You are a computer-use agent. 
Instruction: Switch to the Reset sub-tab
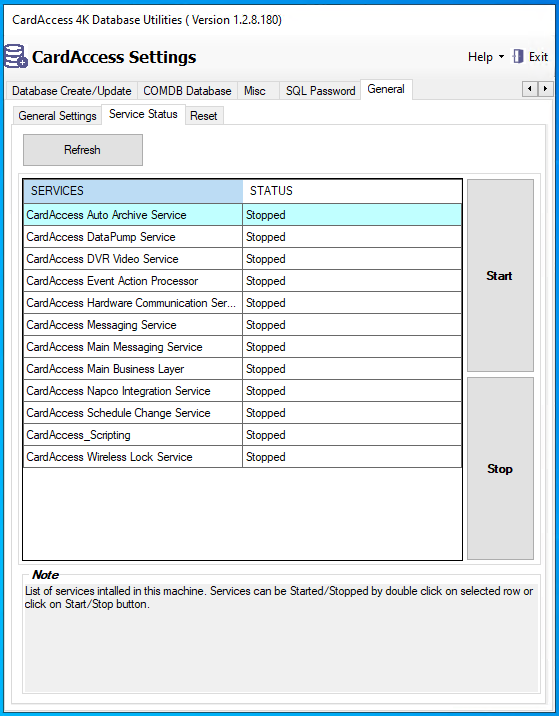pyautogui.click(x=204, y=116)
